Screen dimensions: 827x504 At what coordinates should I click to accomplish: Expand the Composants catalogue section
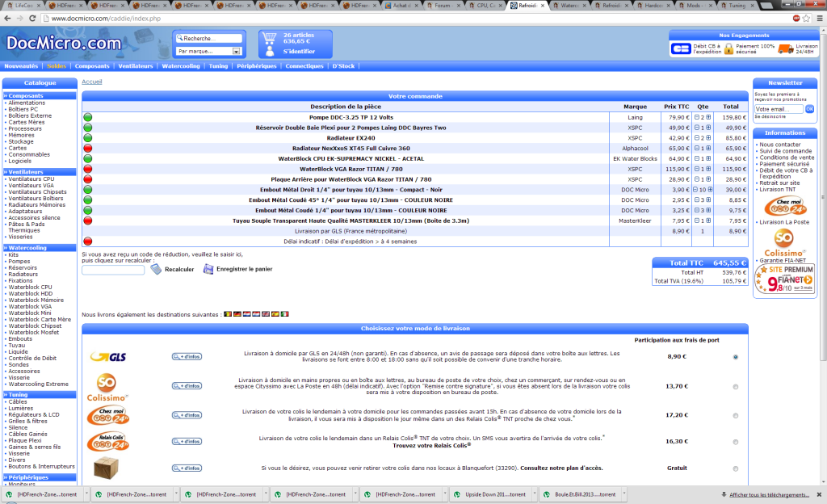pos(40,95)
